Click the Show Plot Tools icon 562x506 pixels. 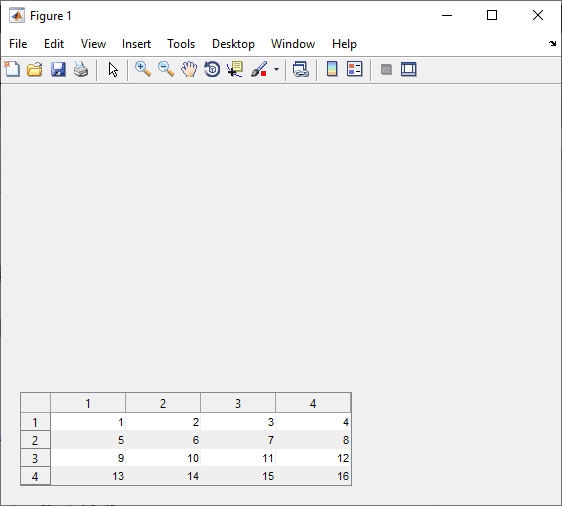click(x=409, y=69)
